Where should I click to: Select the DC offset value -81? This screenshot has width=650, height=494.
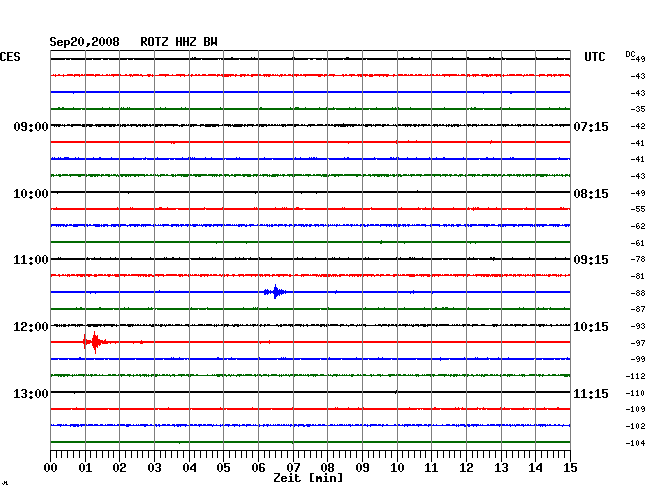pos(638,276)
